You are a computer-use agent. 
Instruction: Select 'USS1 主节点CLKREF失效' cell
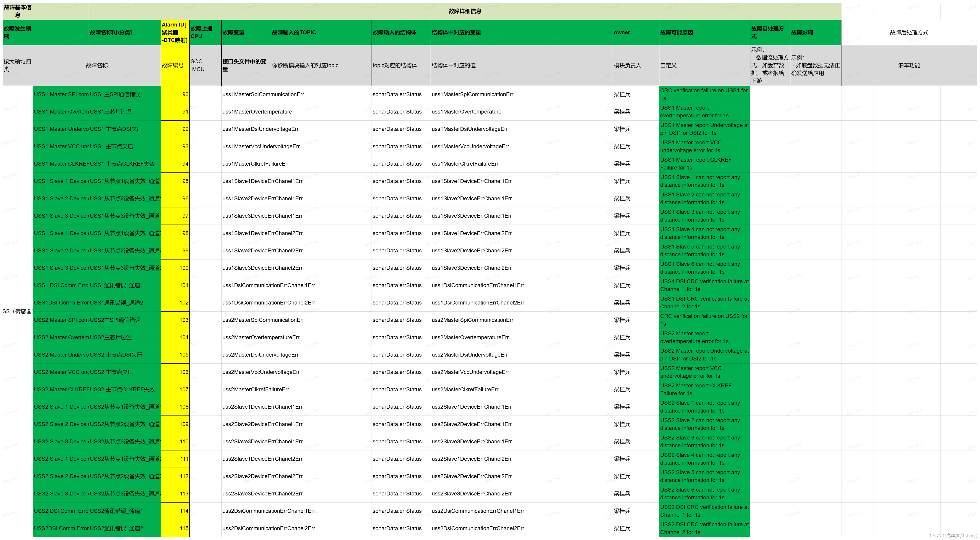pyautogui.click(x=125, y=164)
